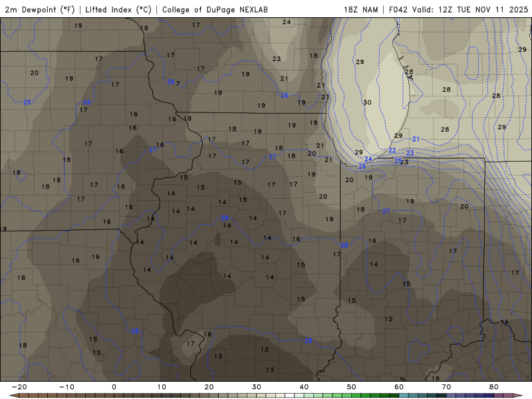
Task: Click the "2m Dewpoint (°F)" title text
Action: pyautogui.click(x=40, y=9)
